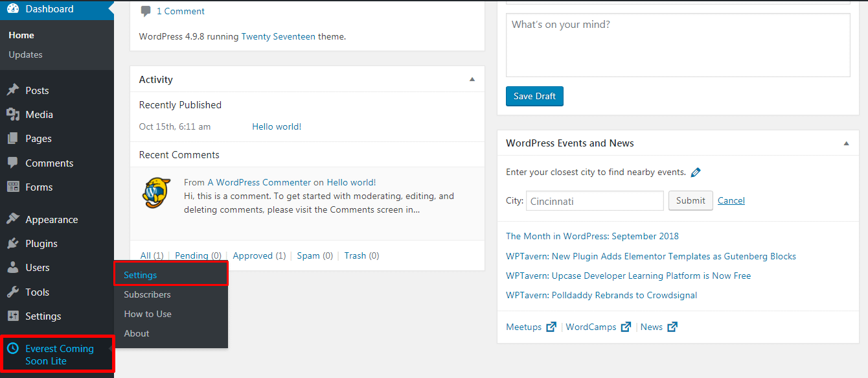Viewport: 868px width, 378px height.
Task: Click the pencil icon to edit city
Action: point(696,172)
